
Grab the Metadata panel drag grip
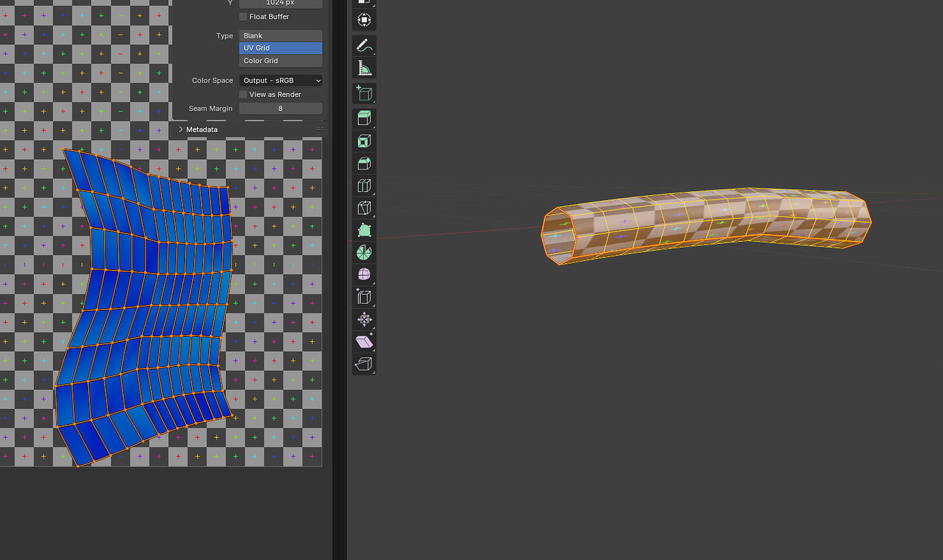(x=320, y=129)
